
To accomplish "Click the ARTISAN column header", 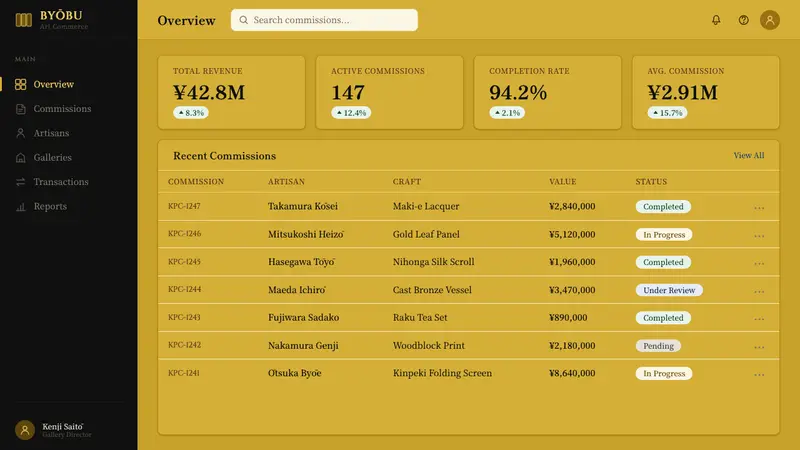I will [286, 182].
